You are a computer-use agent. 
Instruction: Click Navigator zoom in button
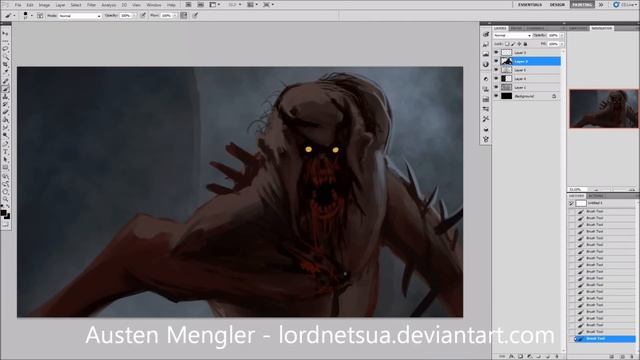pos(632,190)
